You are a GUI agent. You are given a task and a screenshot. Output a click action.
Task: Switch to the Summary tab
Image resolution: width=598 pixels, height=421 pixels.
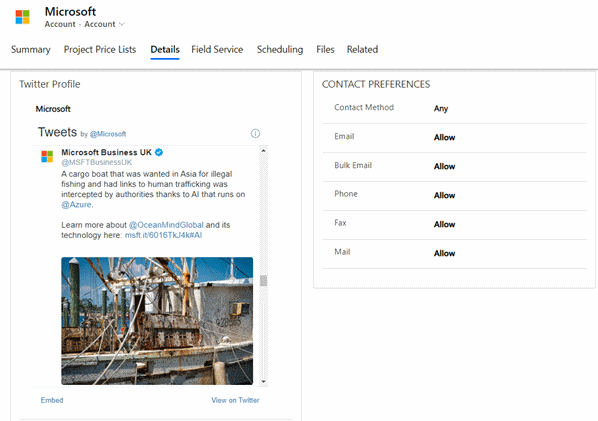point(31,50)
